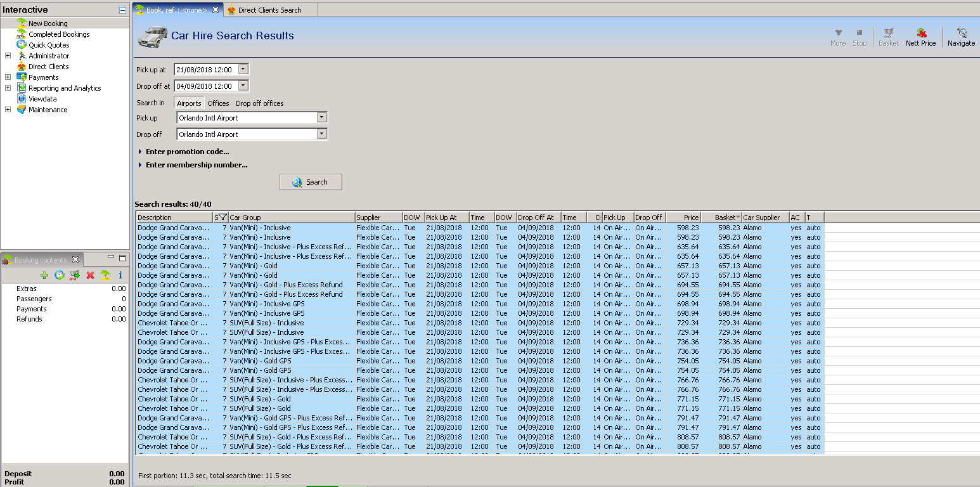Click red X delete icon in Booking contents

pos(90,275)
